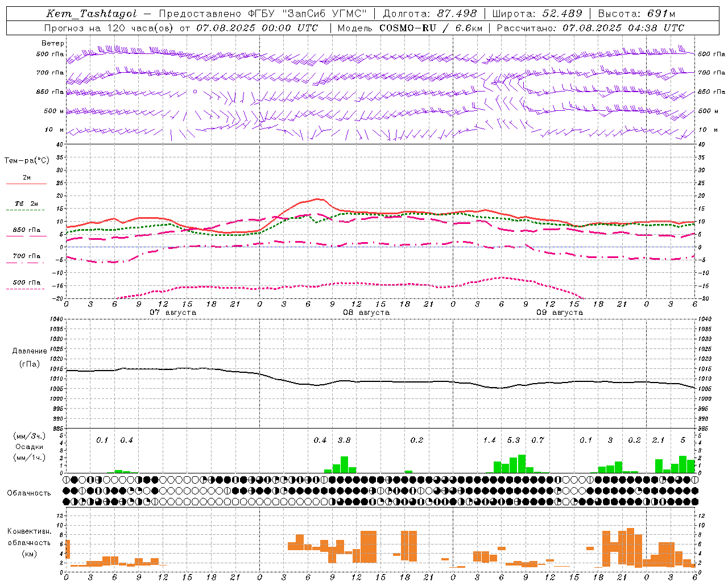Click the 'Рассчитано: 07.08.2025 04:38 UTC' text
728x582 pixels.
point(590,28)
